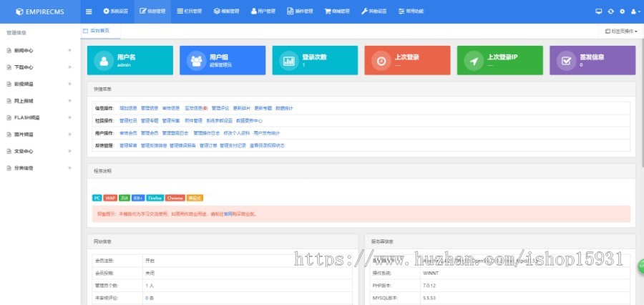Open the 管理栏目 quick link

pyautogui.click(x=128, y=120)
